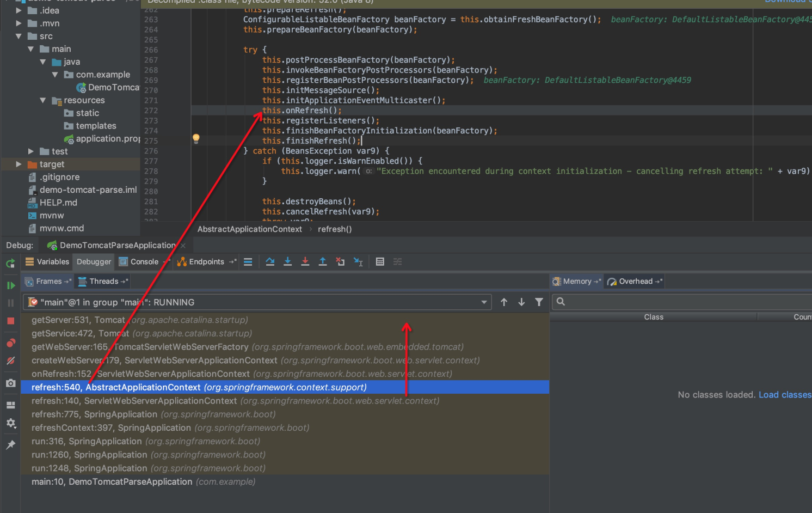
Task: Click the yellow light bulb intention icon
Action: (196, 138)
